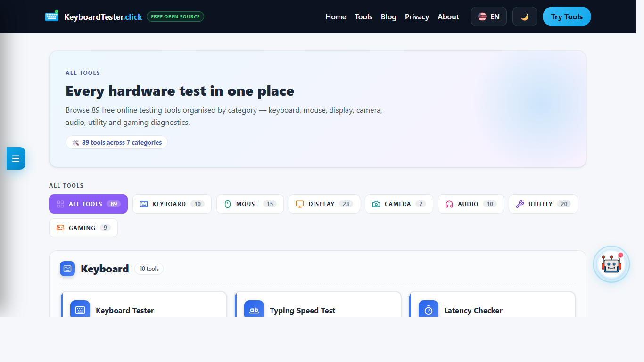This screenshot has width=644, height=362.
Task: Click the Latency Checker stopwatch icon
Action: tap(429, 310)
